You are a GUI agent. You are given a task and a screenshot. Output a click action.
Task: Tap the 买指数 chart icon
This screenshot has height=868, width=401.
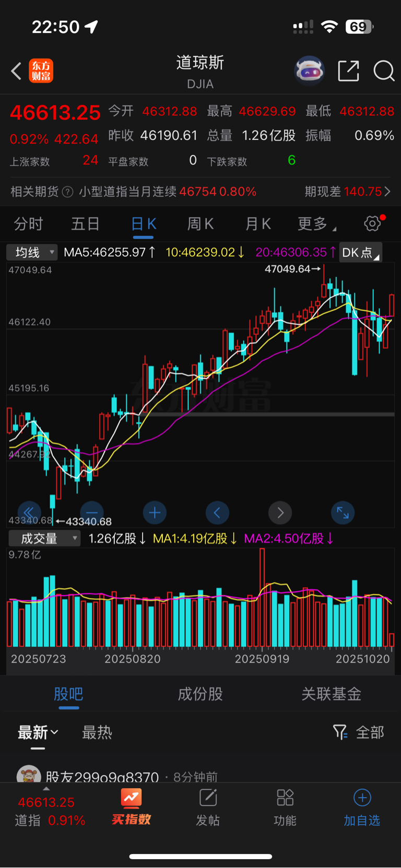pyautogui.click(x=131, y=798)
